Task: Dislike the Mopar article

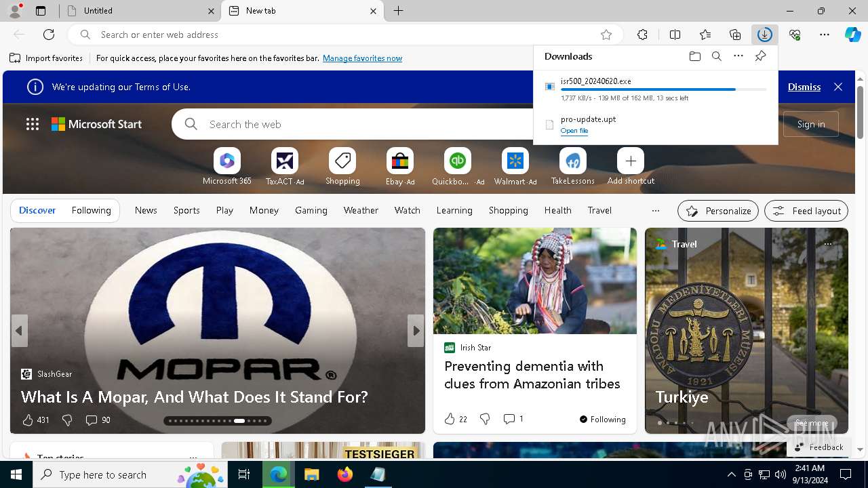Action: 67,420
